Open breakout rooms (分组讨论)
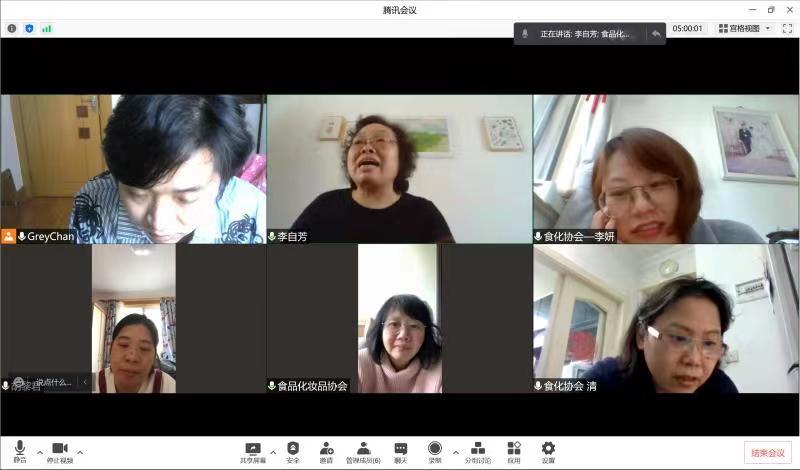 point(478,451)
